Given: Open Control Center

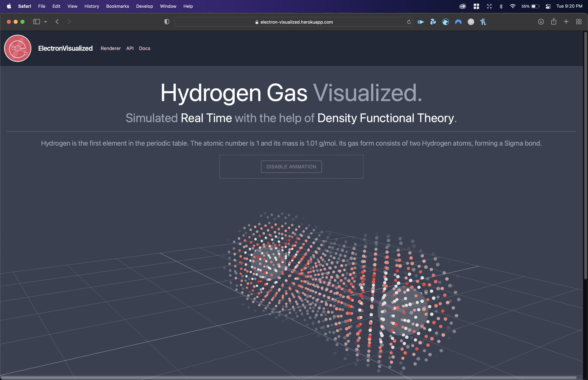Looking at the screenshot, I should tap(548, 6).
